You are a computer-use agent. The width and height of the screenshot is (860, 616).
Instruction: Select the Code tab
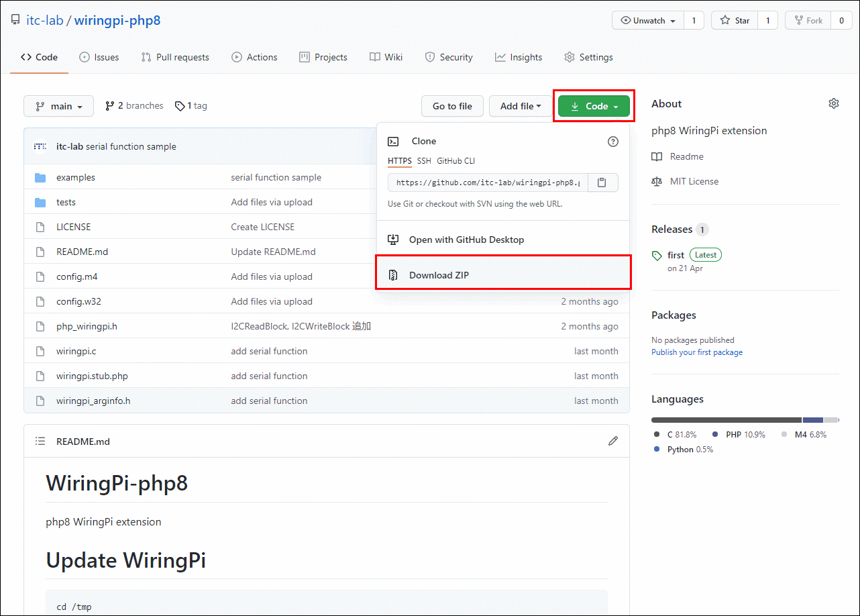pyautogui.click(x=39, y=58)
